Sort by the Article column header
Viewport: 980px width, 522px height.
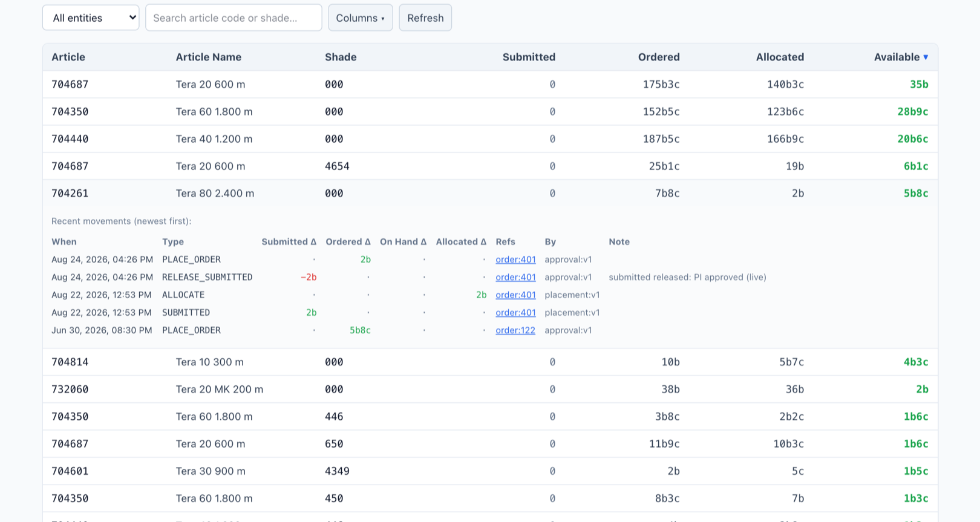pyautogui.click(x=68, y=57)
